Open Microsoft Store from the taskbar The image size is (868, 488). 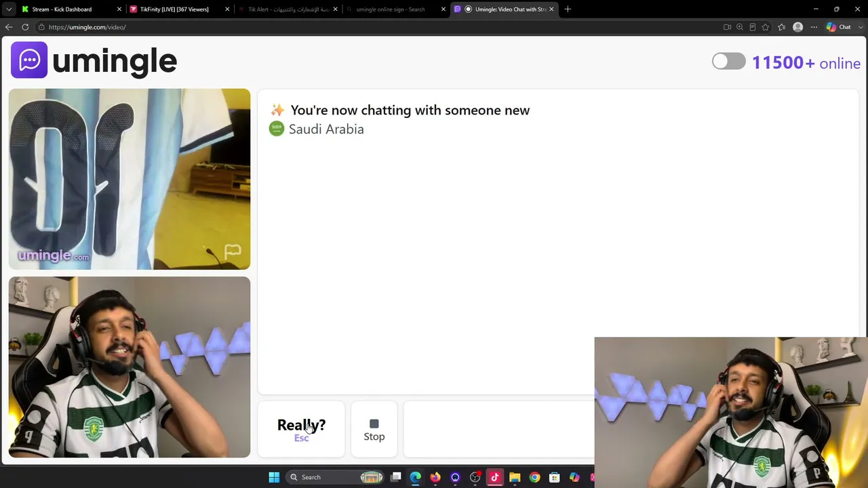(x=554, y=477)
